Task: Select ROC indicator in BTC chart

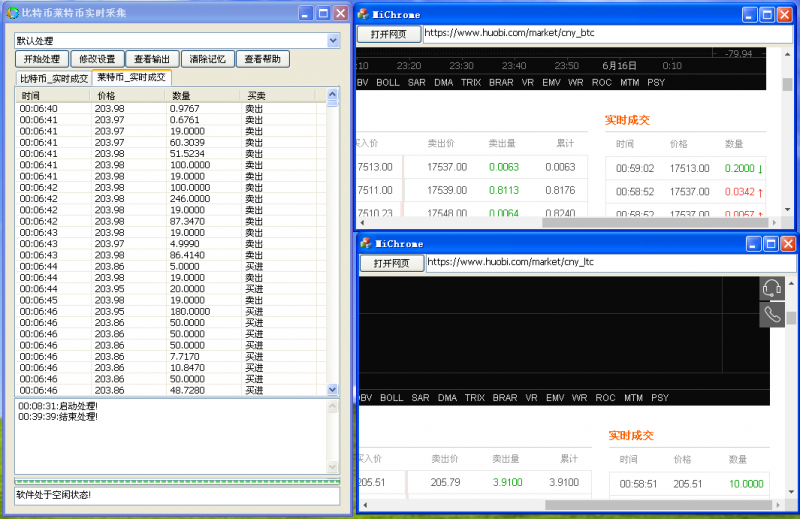Action: (602, 82)
